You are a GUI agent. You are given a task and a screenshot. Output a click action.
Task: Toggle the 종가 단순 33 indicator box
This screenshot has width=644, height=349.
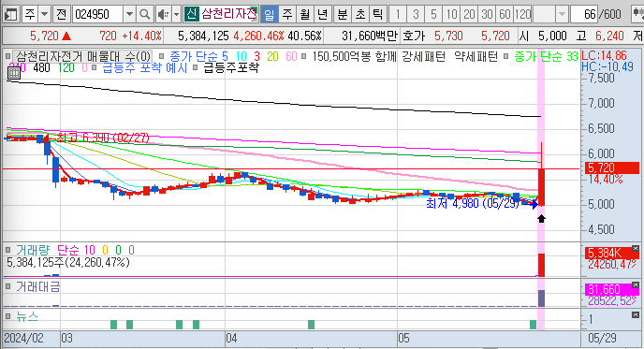(x=506, y=56)
